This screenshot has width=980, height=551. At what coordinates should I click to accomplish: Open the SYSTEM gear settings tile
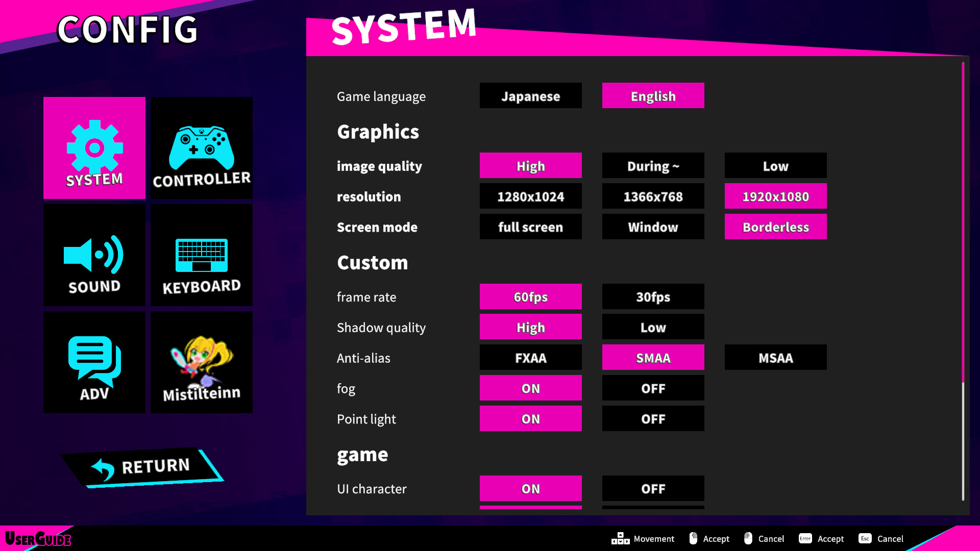click(x=94, y=148)
